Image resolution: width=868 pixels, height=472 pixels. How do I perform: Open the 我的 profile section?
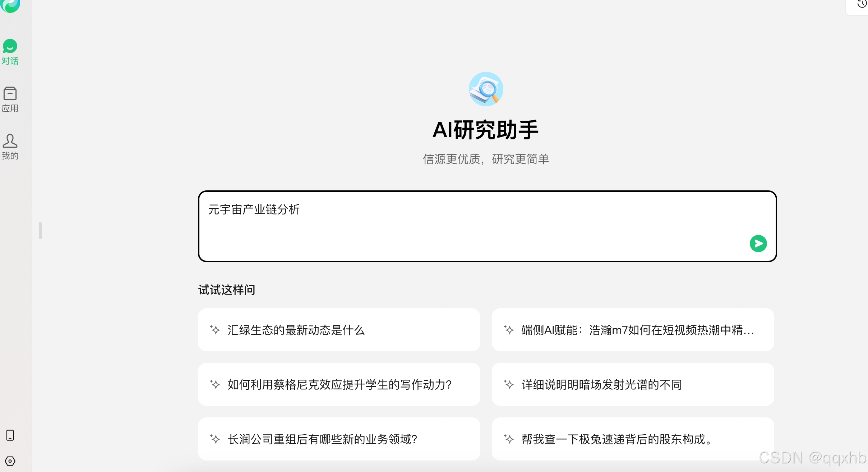[x=10, y=147]
